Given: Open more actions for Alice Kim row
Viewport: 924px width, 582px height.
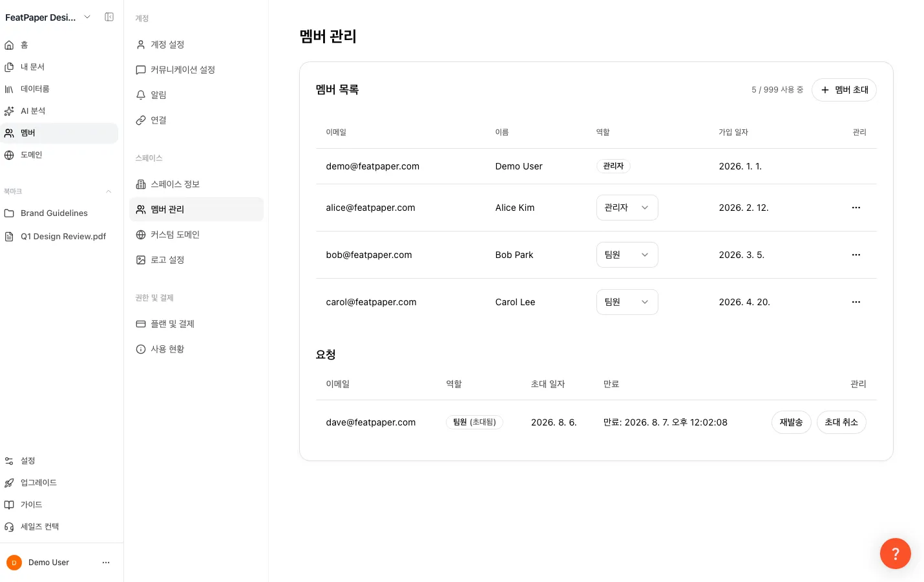Looking at the screenshot, I should [856, 208].
